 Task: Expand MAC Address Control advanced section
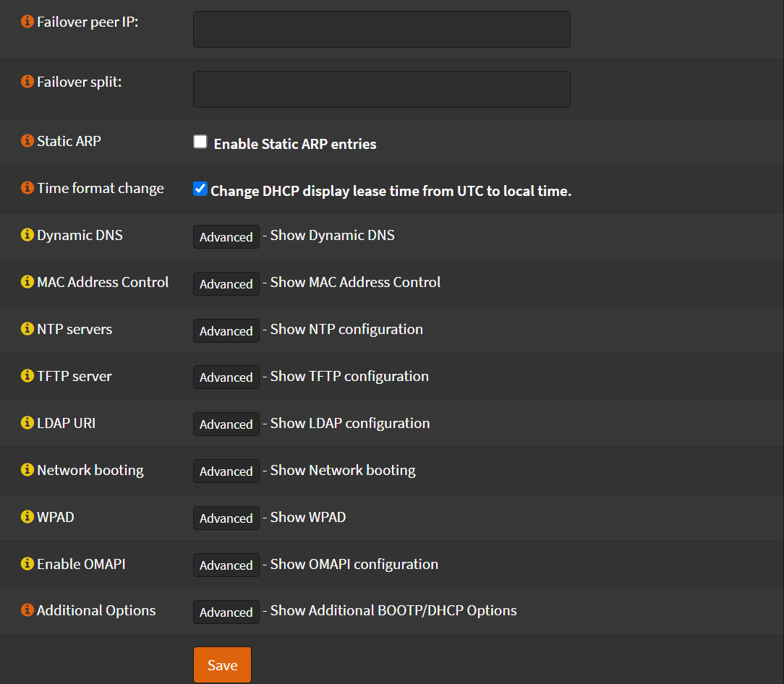(226, 283)
